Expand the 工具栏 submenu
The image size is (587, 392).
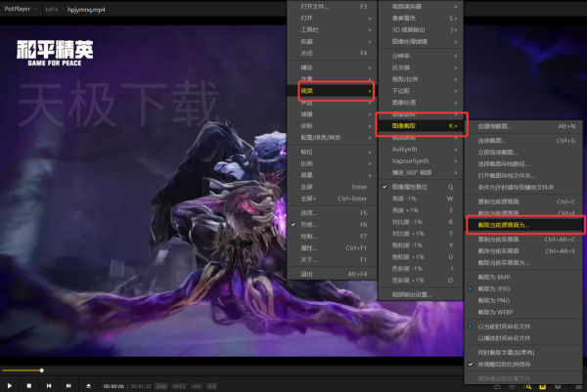333,29
